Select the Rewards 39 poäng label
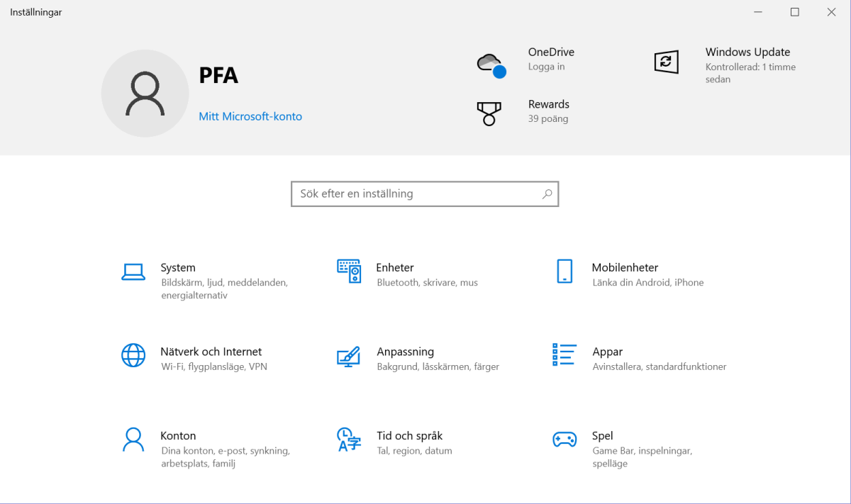 coord(548,118)
